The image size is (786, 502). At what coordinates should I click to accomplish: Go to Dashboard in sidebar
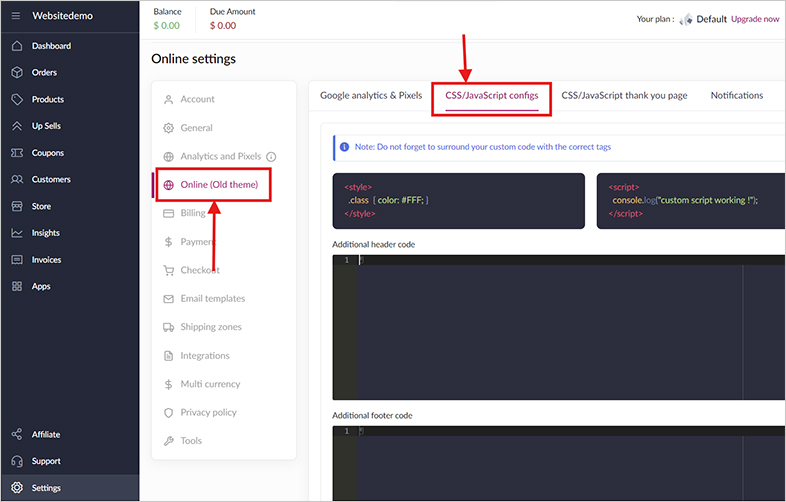pyautogui.click(x=51, y=46)
